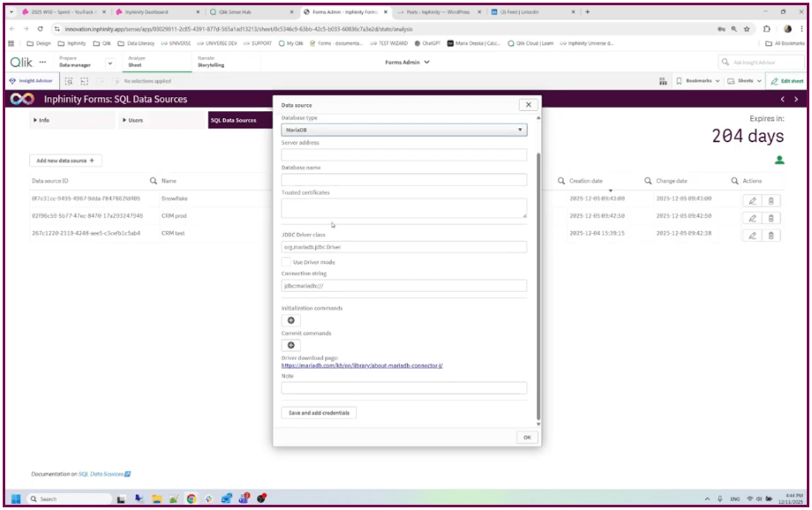Expand the Info section
This screenshot has width=812, height=510.
72,120
